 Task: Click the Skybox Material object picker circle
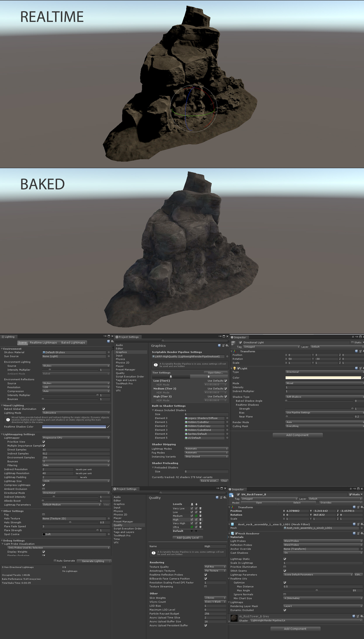click(108, 352)
